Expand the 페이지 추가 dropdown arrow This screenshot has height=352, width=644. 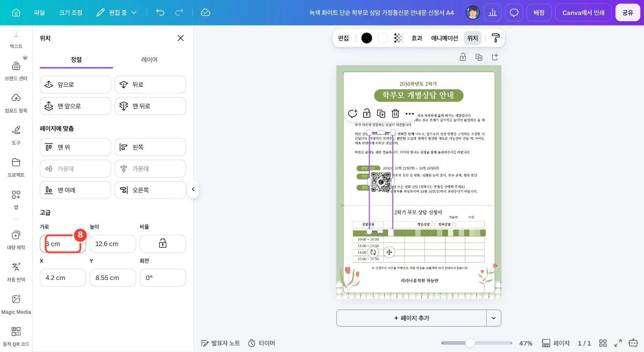click(494, 318)
